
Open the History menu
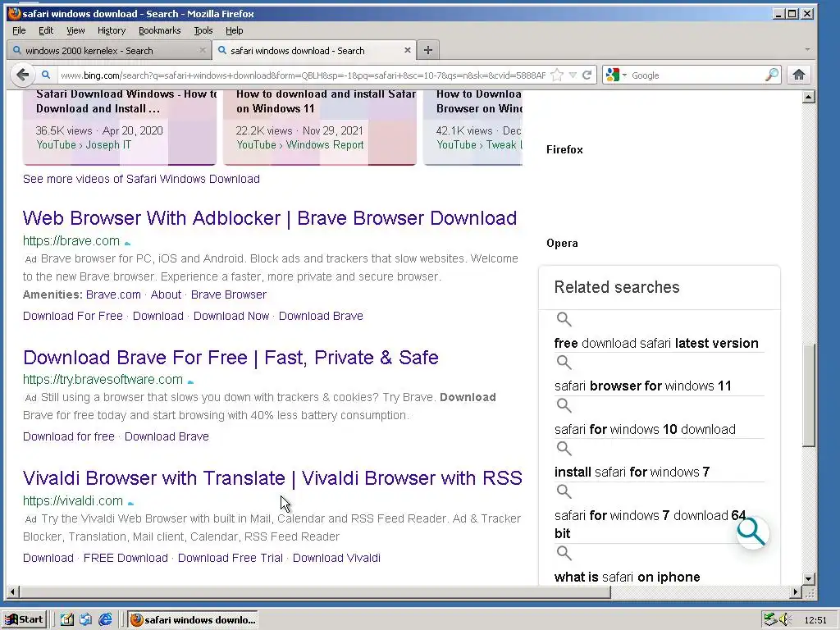[112, 30]
